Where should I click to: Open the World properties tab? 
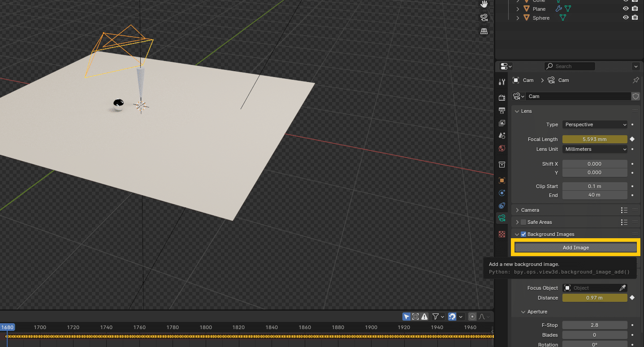pos(502,148)
